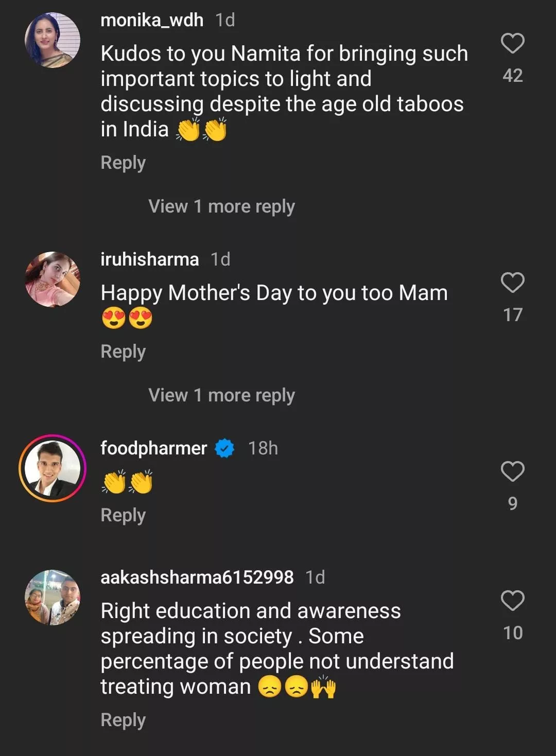Click foodpharmer's blue verified badge
This screenshot has width=556, height=756.
(x=224, y=448)
